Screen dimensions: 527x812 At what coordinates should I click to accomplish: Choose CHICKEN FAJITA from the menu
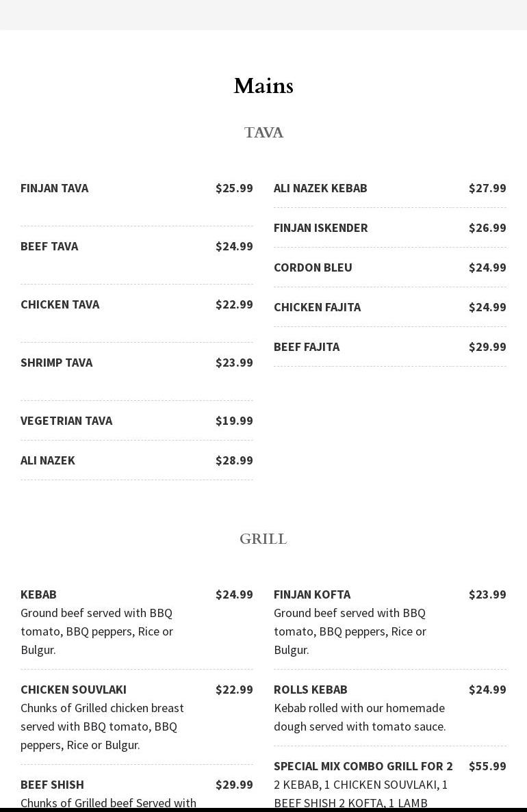click(317, 307)
